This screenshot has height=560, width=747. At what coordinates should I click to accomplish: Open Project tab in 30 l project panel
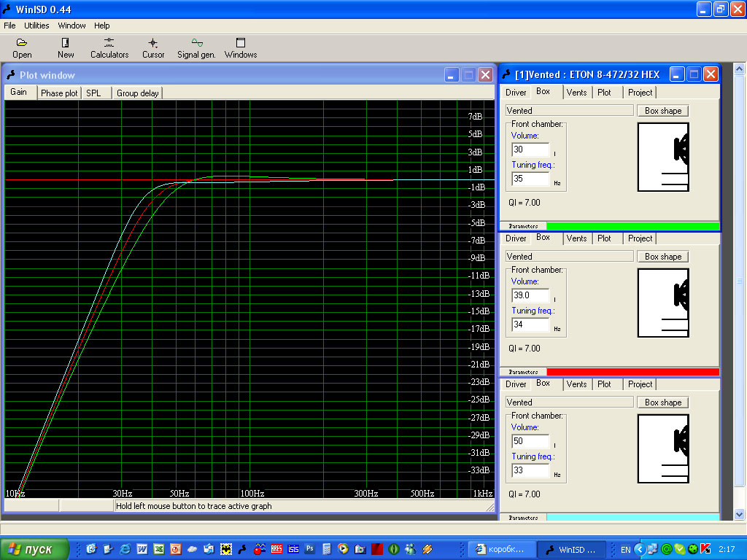(x=640, y=93)
